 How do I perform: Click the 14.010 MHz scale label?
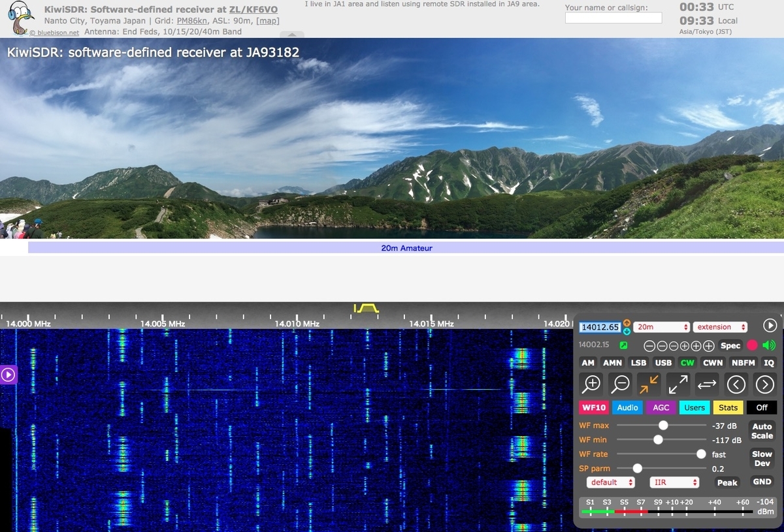click(x=297, y=324)
